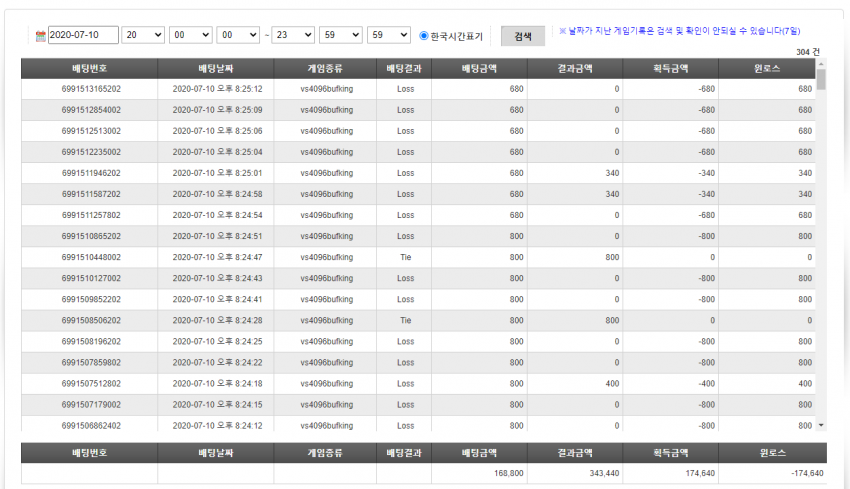
Task: Open the end minute dropdown after hour 23
Action: pos(340,35)
